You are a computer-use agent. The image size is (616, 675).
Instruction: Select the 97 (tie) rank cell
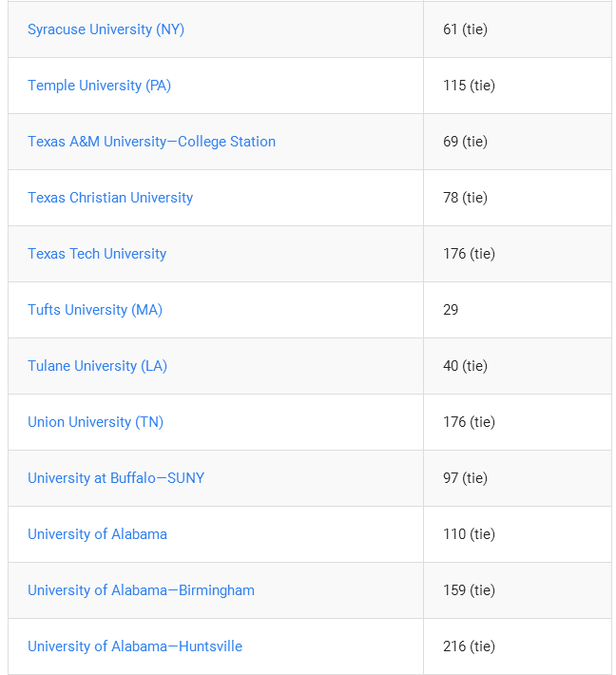click(x=517, y=478)
